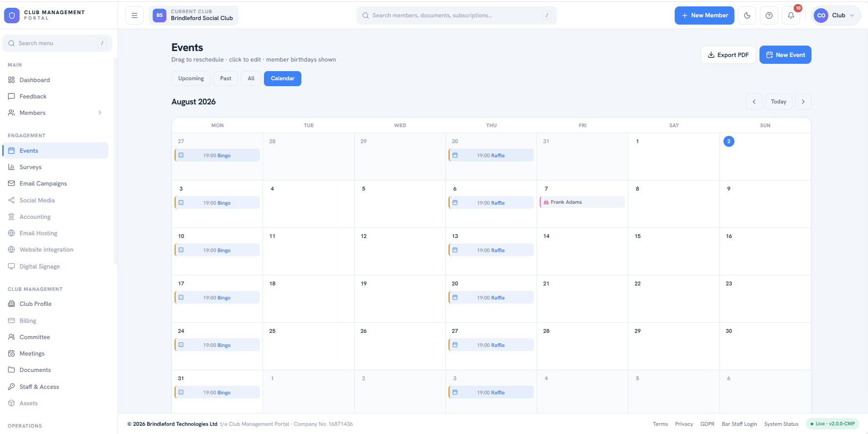This screenshot has height=434, width=868.
Task: Click the Accounting bank icon
Action: [x=11, y=217]
